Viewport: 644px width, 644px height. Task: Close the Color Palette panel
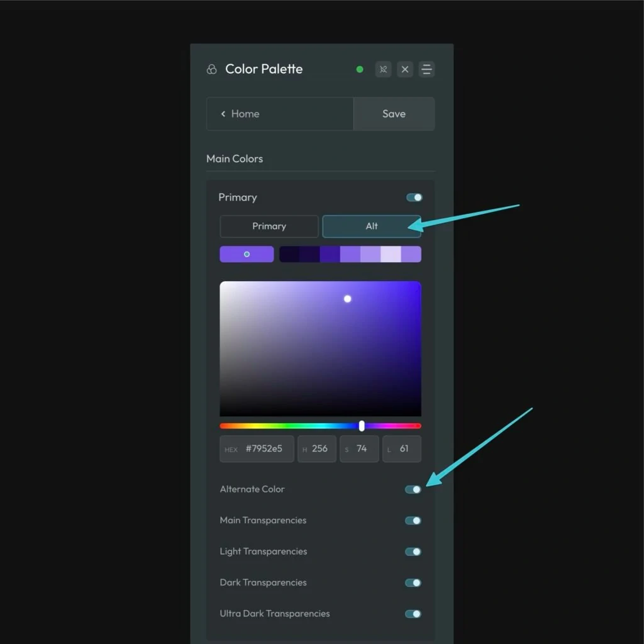point(405,69)
